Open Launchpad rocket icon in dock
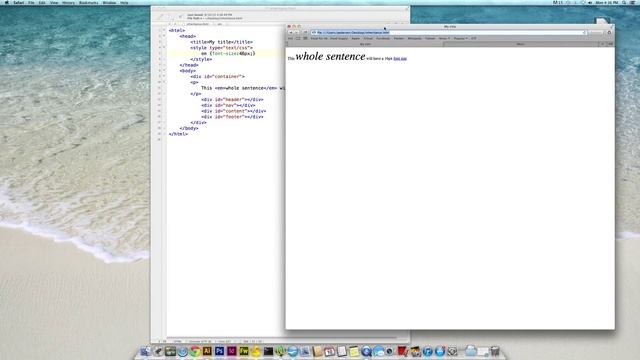The width and height of the screenshot is (640, 360). (158, 351)
